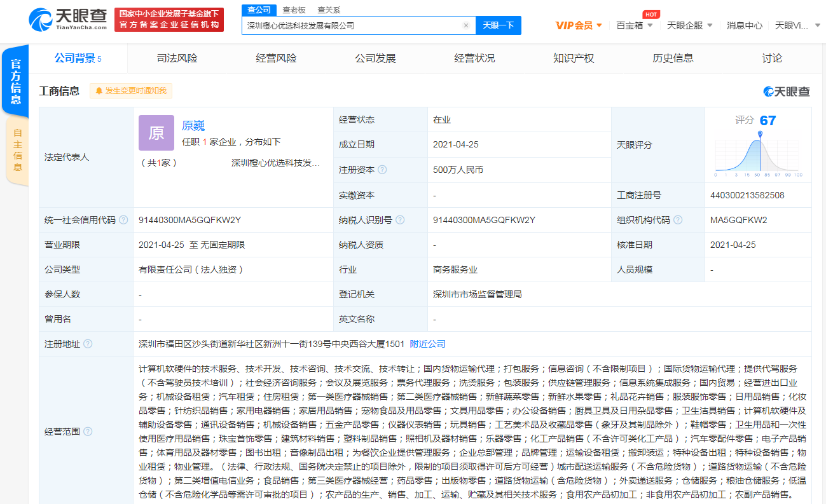Open the 百宝箱 dropdown menu

[634, 25]
